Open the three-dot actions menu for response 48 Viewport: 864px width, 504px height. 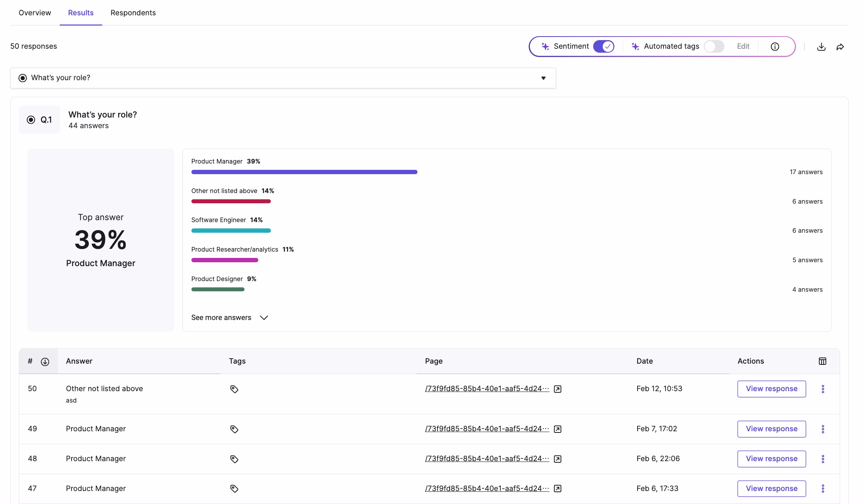(823, 459)
